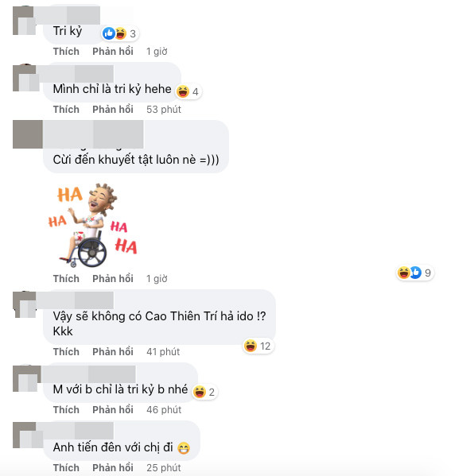Open the 46 phút timestamp link

point(164,409)
